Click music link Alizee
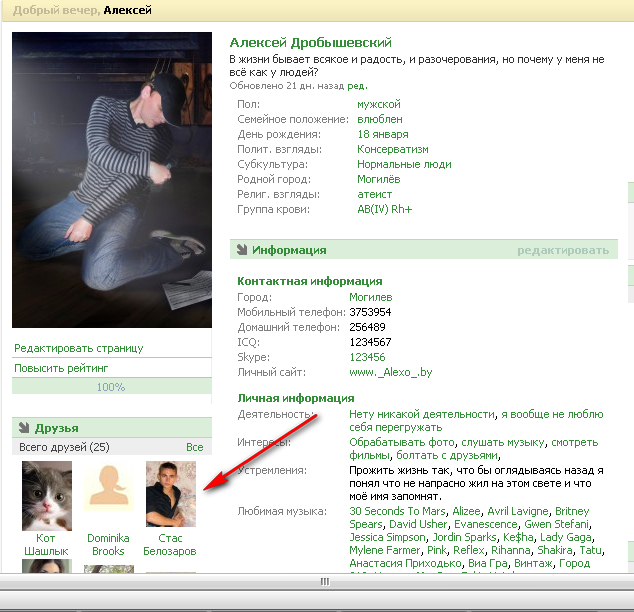Screen dimensions: 634x612 tap(466, 511)
